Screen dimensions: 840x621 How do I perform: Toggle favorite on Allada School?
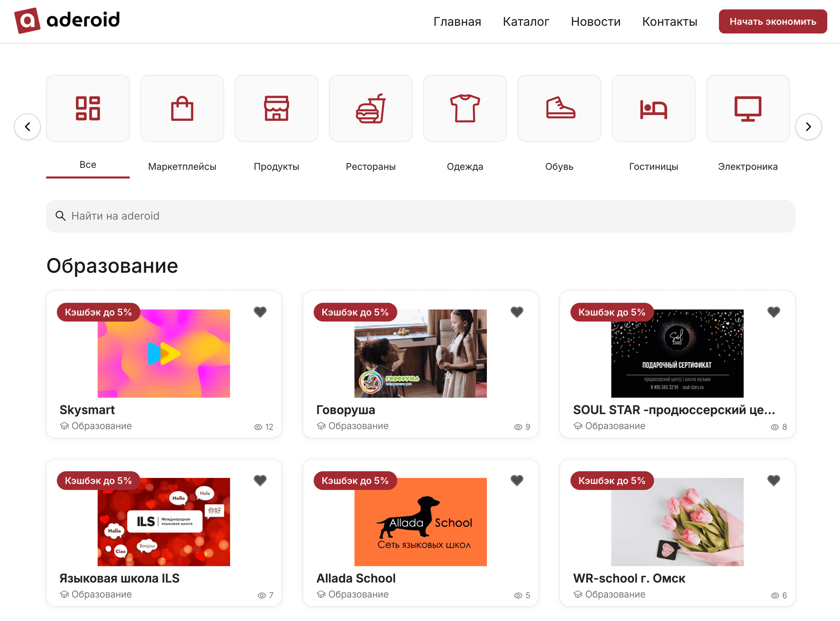(517, 480)
